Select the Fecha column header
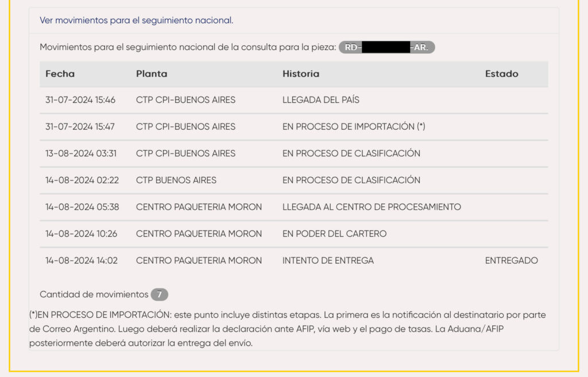 click(60, 74)
